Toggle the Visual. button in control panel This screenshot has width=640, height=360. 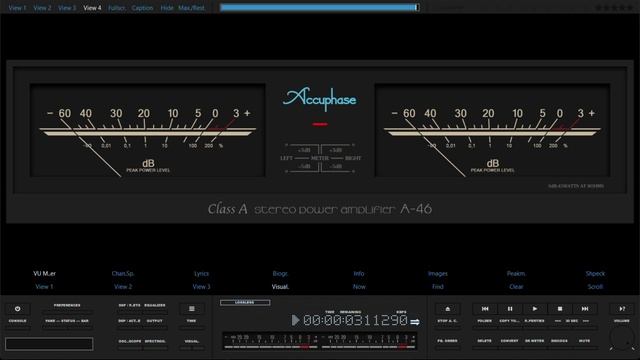click(x=191, y=341)
